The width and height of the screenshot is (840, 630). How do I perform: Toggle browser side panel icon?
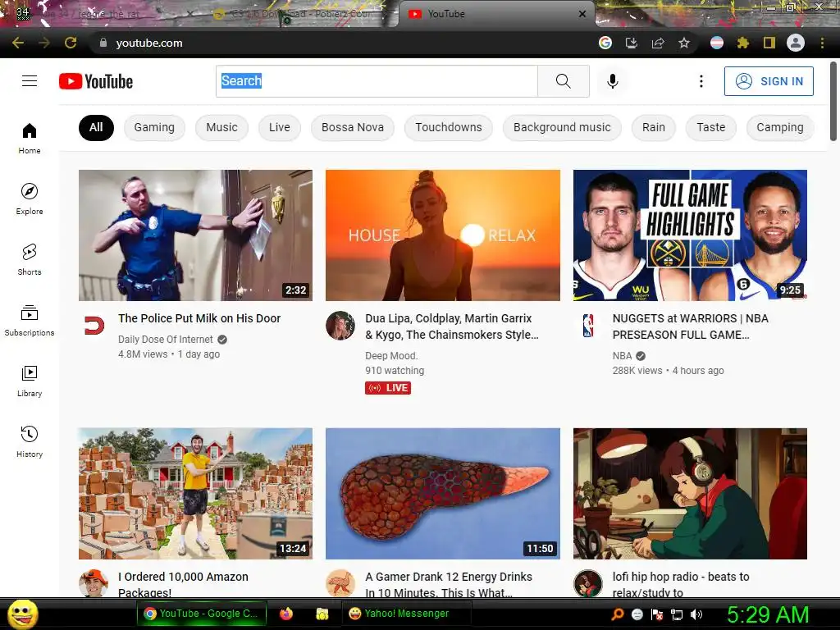tap(769, 43)
